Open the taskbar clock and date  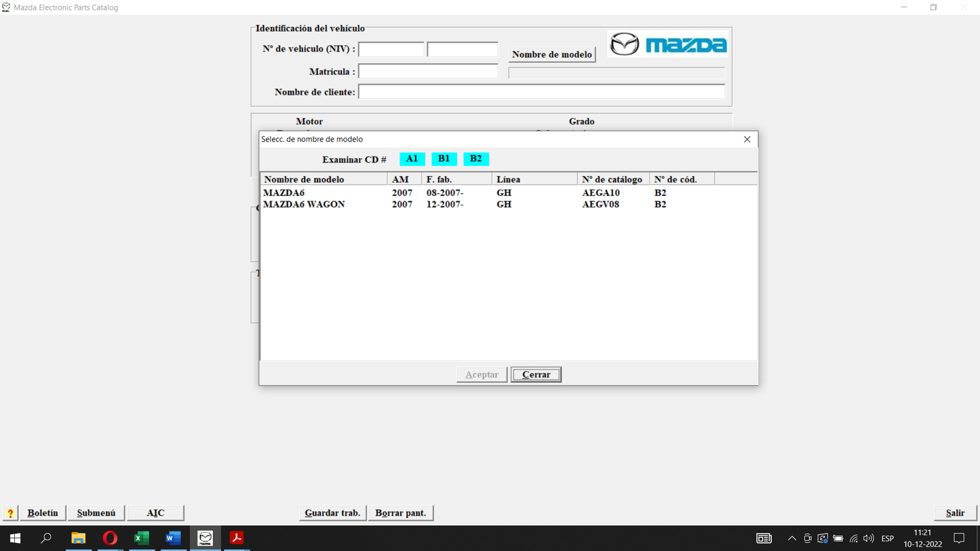point(922,538)
